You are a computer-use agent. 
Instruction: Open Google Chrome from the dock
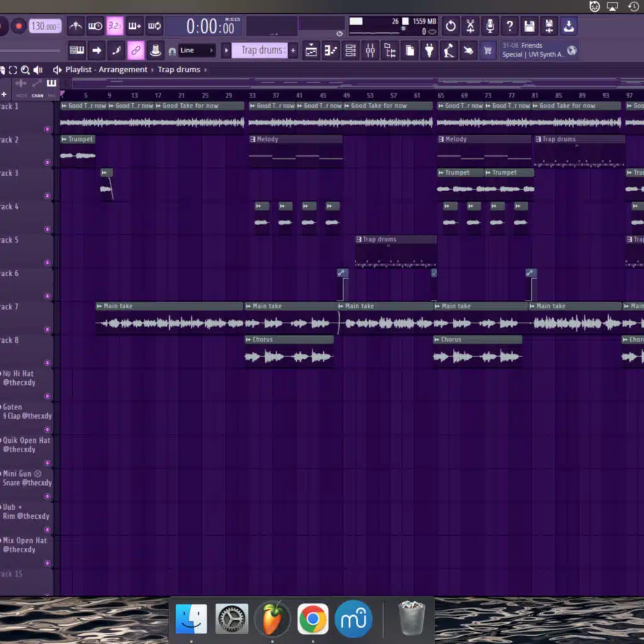coord(313,619)
